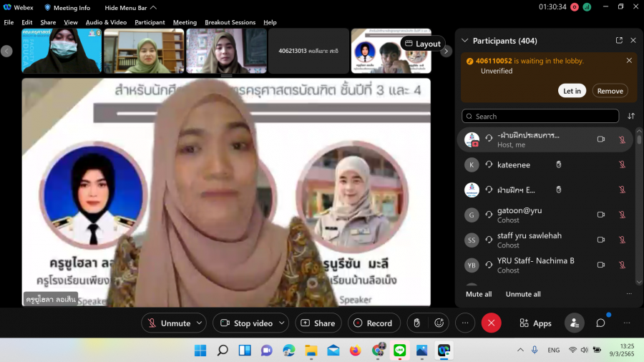Toggle the participants panel icon
644x362 pixels.
pos(574,323)
